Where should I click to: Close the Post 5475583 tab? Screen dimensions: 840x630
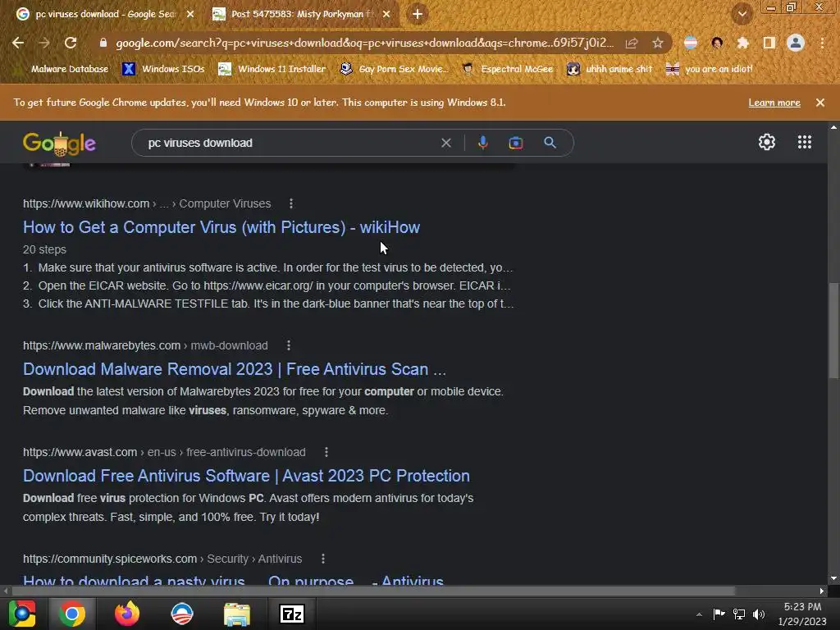[386, 15]
